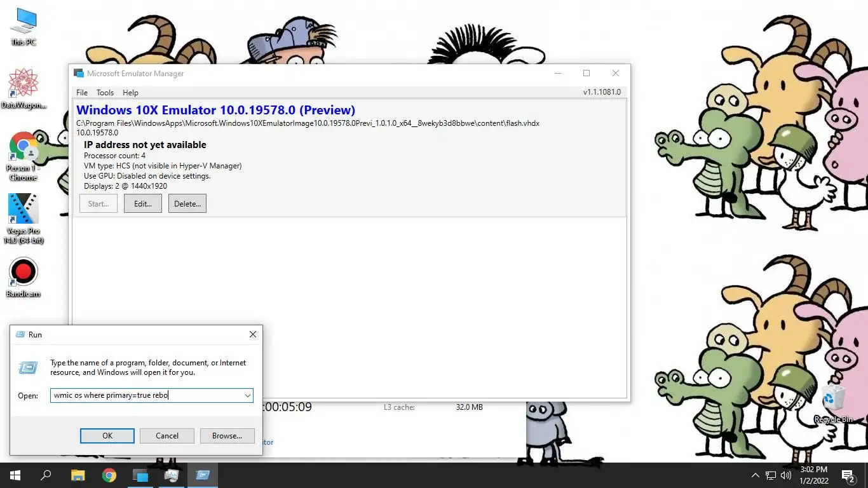Show hidden system tray icons
868x488 pixels.
756,475
